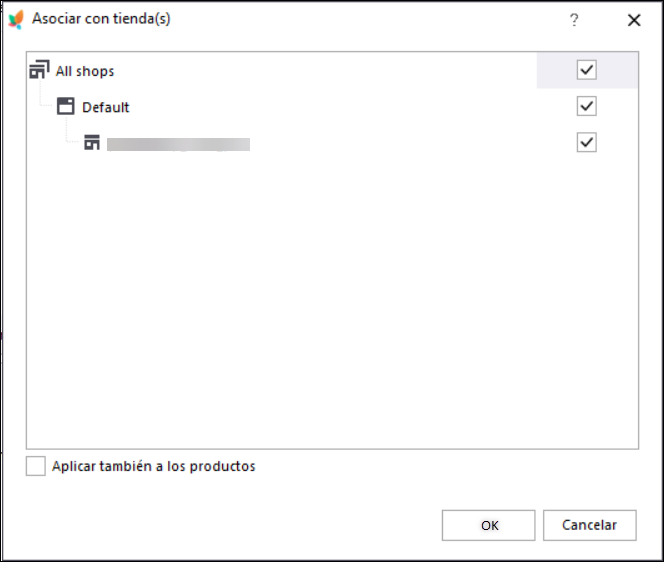Dismiss the dialog with Cancelar
This screenshot has height=562, width=664.
(589, 525)
